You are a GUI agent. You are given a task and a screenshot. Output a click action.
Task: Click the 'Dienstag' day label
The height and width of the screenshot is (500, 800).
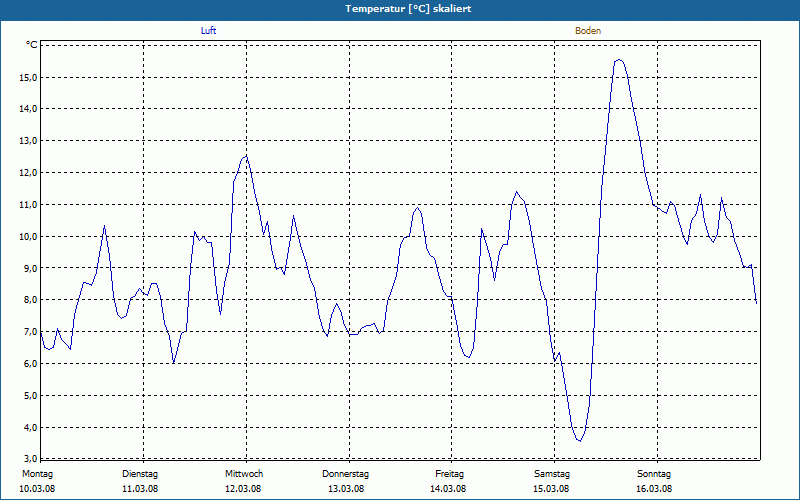(x=140, y=474)
